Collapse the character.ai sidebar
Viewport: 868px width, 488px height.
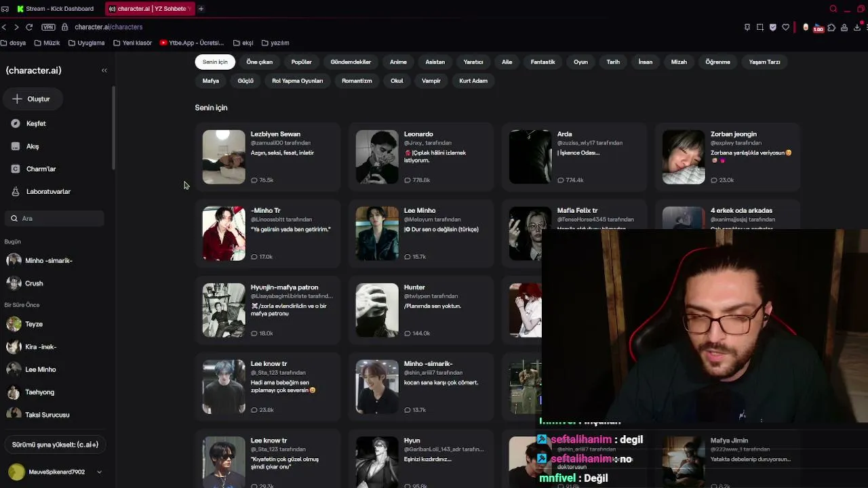point(104,70)
